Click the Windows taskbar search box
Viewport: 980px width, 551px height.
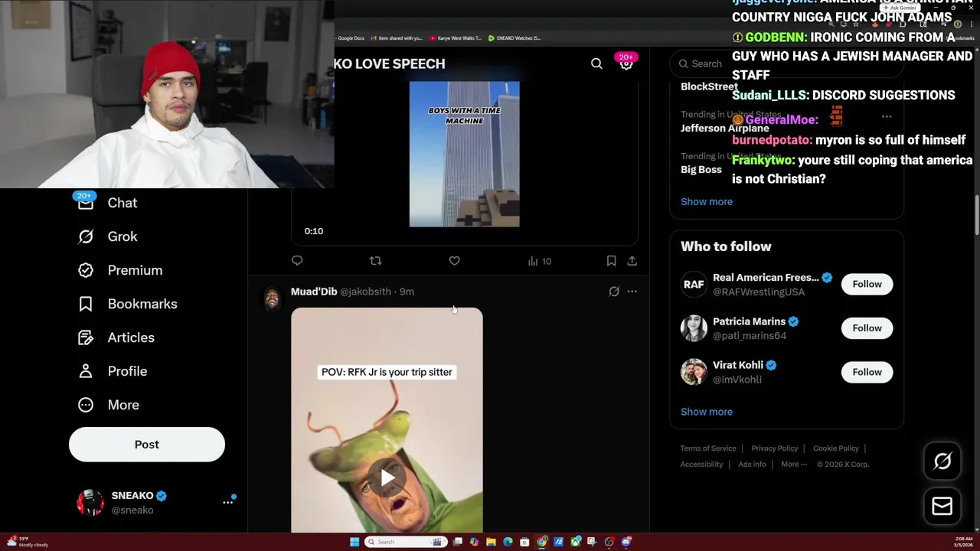click(404, 542)
